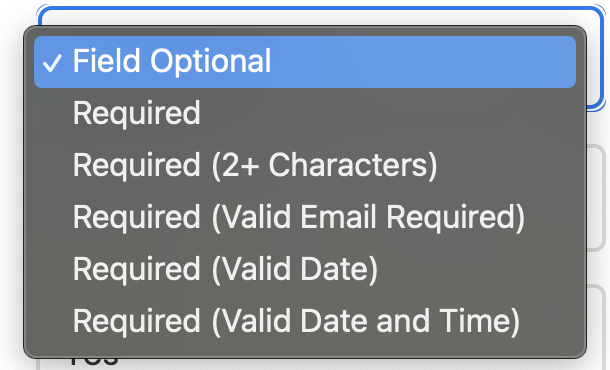Click the first grey-bordered field peeking at right

click(596, 198)
